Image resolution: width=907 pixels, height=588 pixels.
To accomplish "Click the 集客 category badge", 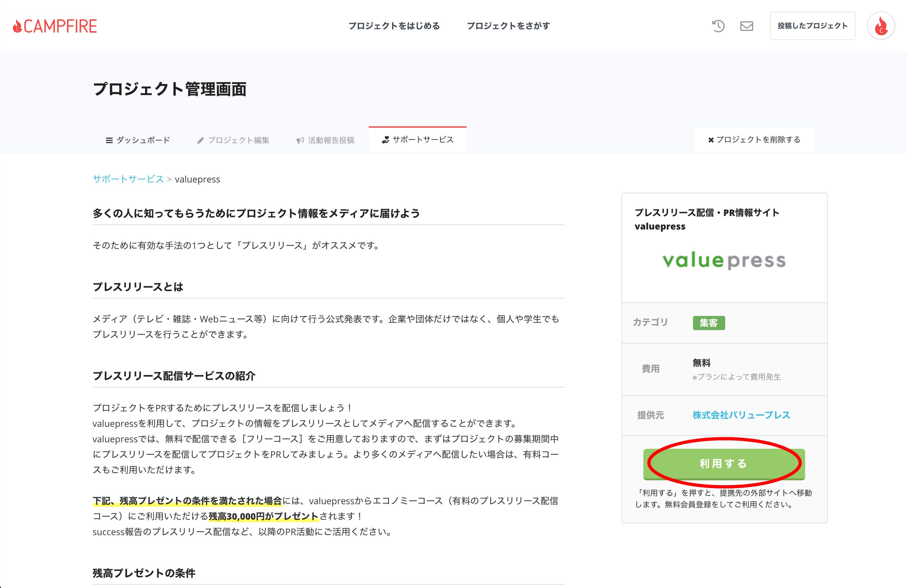I will tap(709, 323).
